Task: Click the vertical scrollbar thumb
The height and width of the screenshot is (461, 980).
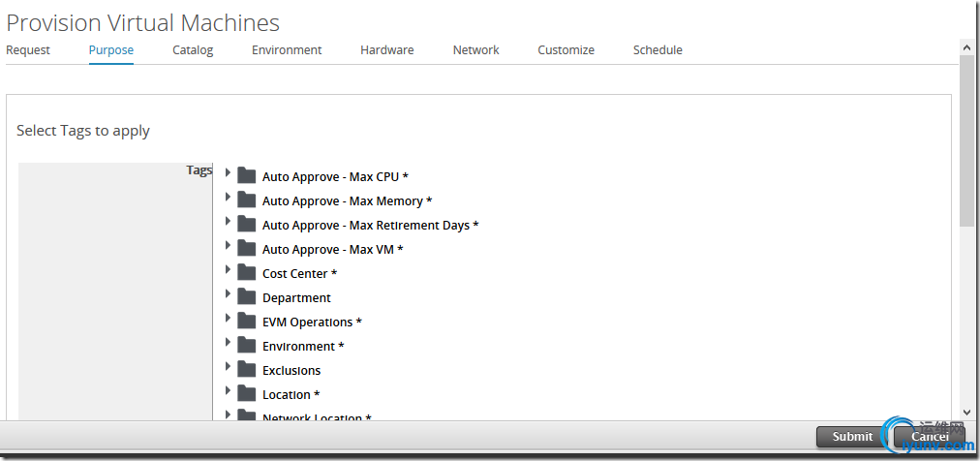Action: click(966, 139)
